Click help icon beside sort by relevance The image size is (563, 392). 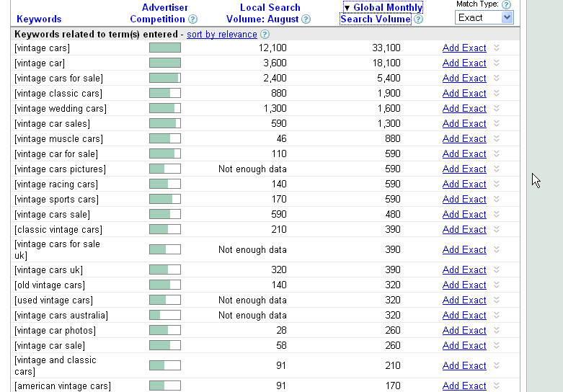tap(265, 34)
